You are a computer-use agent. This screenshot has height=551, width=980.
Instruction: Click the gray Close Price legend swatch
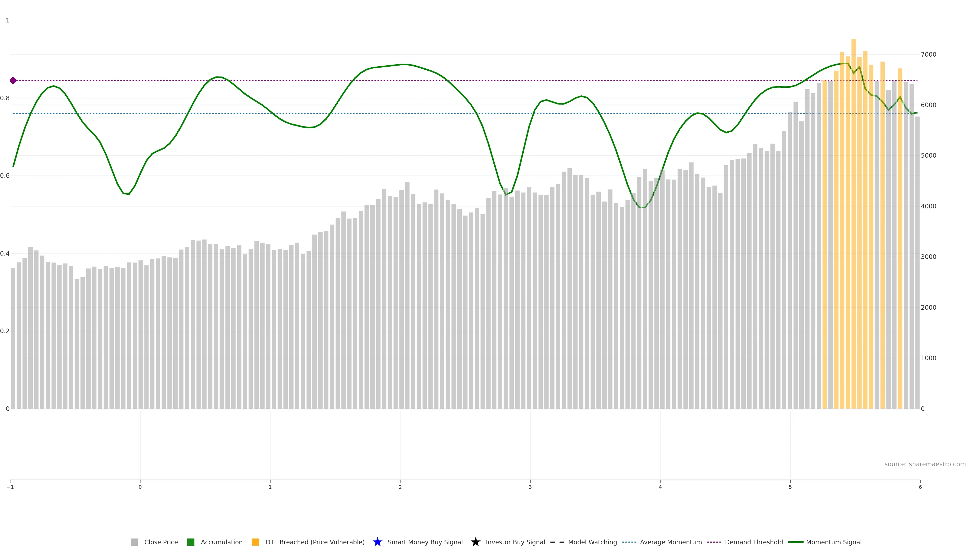134,542
